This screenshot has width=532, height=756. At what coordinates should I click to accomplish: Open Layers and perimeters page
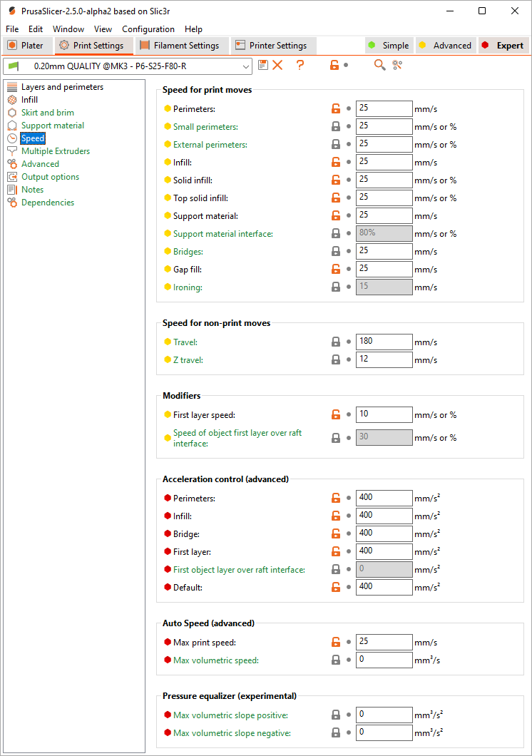pyautogui.click(x=62, y=87)
